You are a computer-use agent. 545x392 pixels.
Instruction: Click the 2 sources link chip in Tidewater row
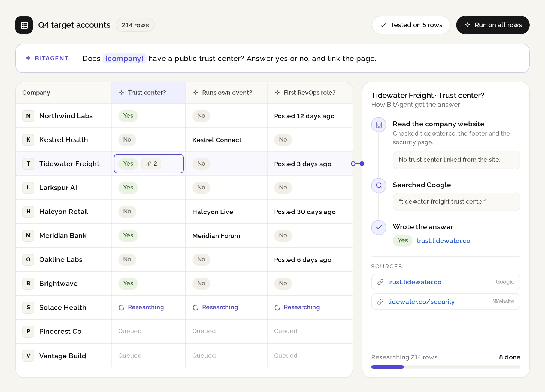[151, 164]
